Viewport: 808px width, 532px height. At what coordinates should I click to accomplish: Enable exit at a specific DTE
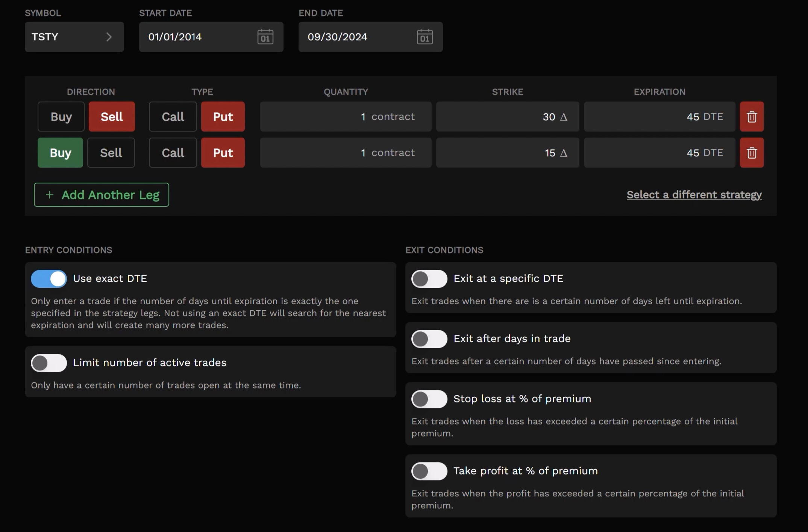429,278
